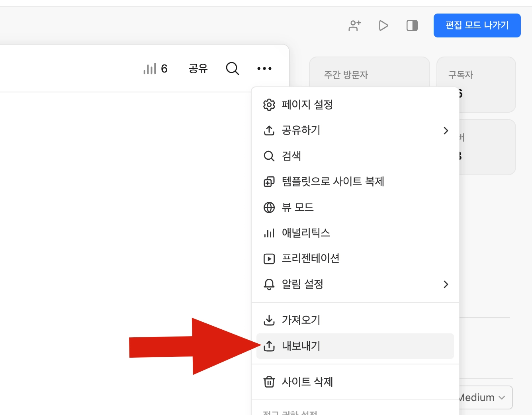Select 내보내기 export menu item
This screenshot has height=415, width=532.
click(x=301, y=346)
